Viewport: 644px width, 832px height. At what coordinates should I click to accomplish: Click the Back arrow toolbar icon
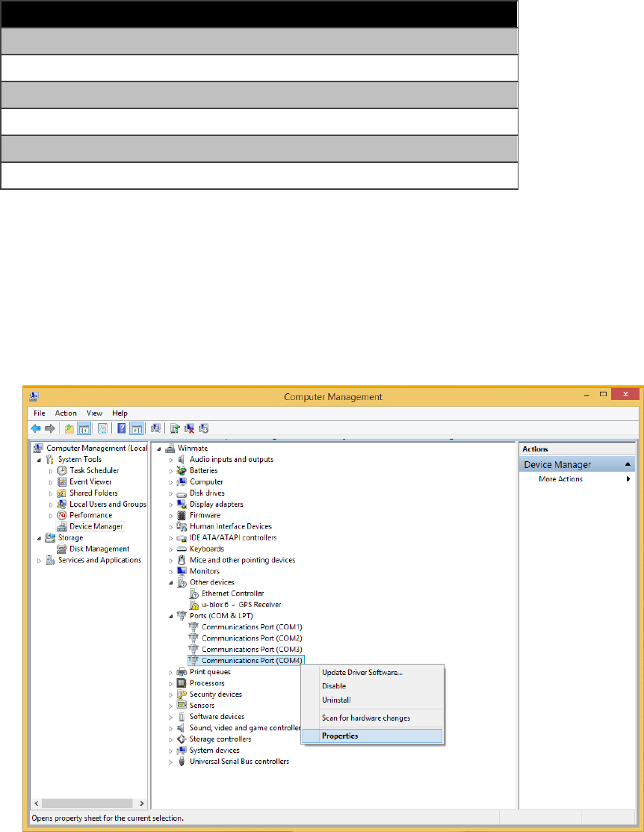[36, 429]
